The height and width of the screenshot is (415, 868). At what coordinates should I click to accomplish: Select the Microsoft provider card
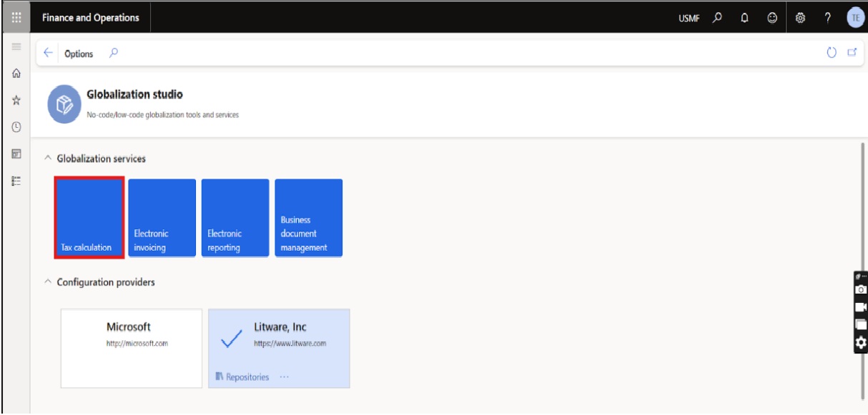pos(132,348)
